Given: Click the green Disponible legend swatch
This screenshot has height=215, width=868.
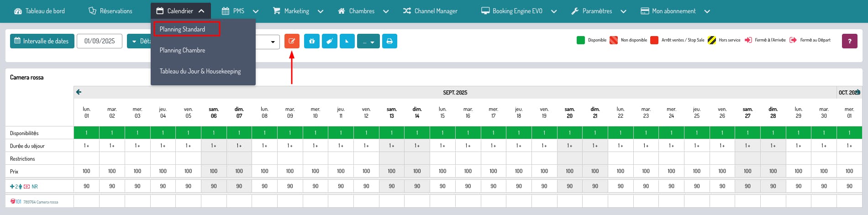Looking at the screenshot, I should [581, 40].
